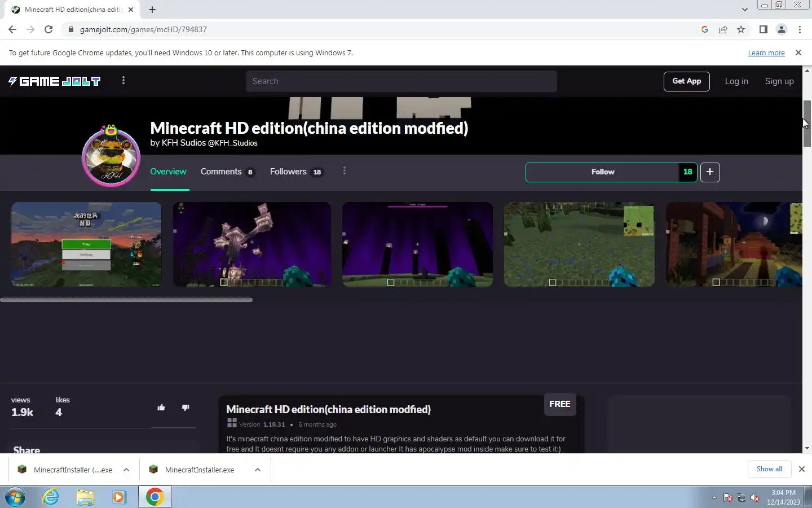Screen dimensions: 812x508
Task: Focus the Game Jolt search field
Action: 401,81
